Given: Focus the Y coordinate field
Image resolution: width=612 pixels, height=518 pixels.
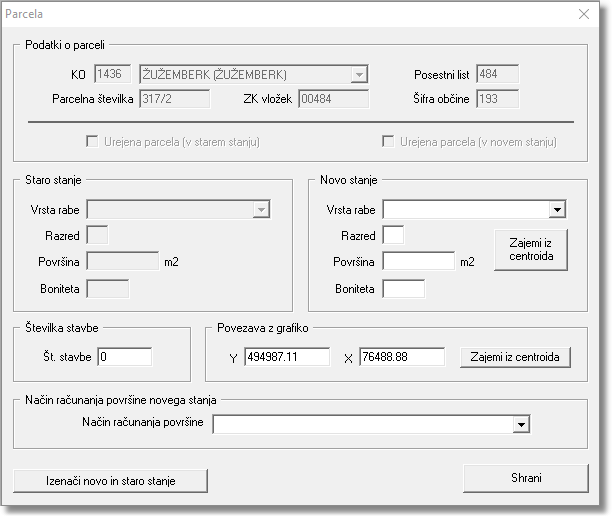Looking at the screenshot, I should (x=287, y=357).
